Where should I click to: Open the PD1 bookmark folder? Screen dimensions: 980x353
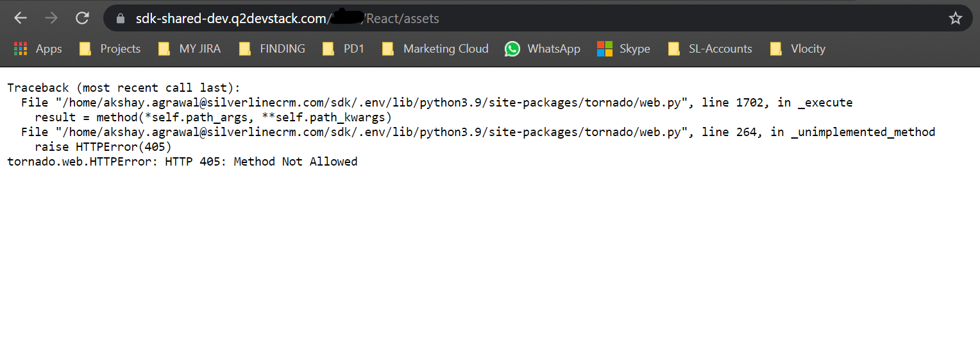pos(343,49)
